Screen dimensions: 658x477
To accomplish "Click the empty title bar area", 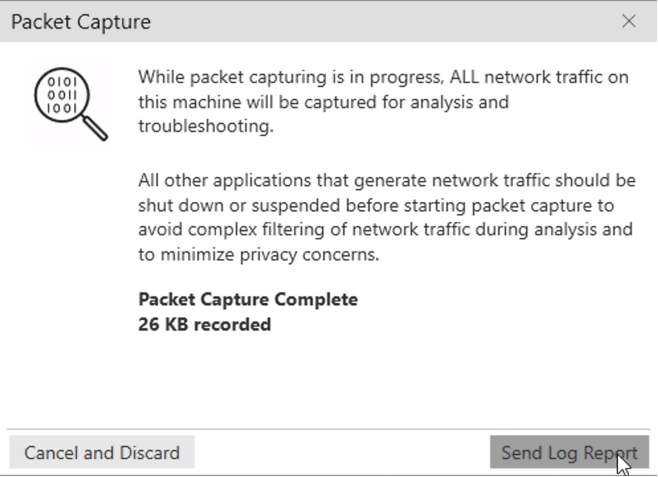I will point(378,21).
